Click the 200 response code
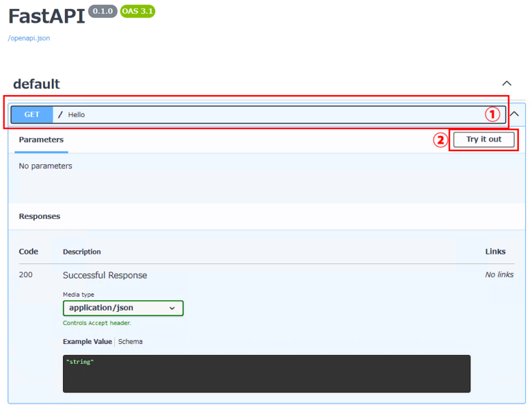 point(26,275)
